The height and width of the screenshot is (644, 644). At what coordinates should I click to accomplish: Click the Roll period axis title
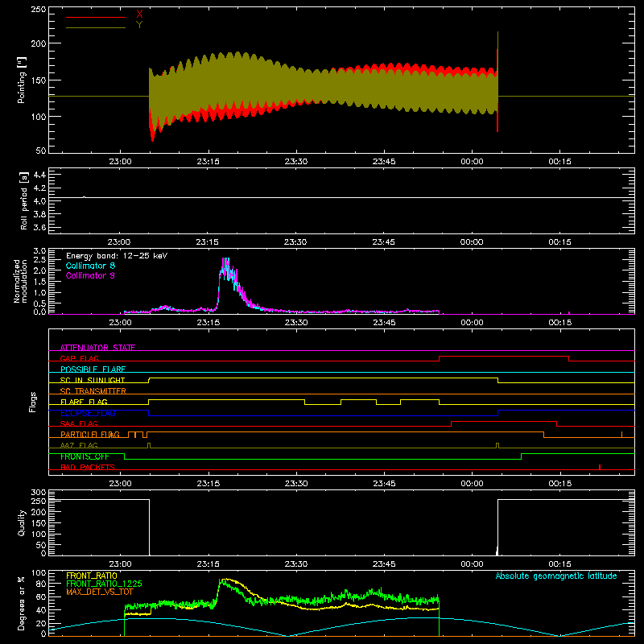(x=24, y=200)
